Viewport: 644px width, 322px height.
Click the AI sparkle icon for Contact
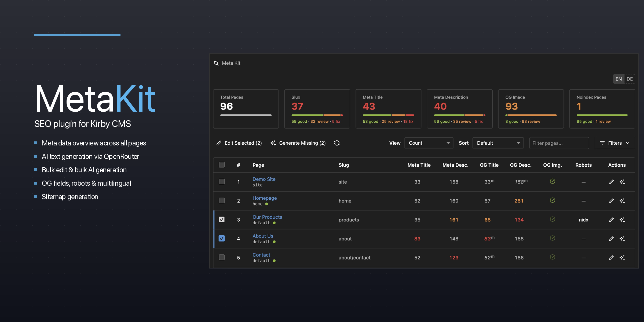622,258
